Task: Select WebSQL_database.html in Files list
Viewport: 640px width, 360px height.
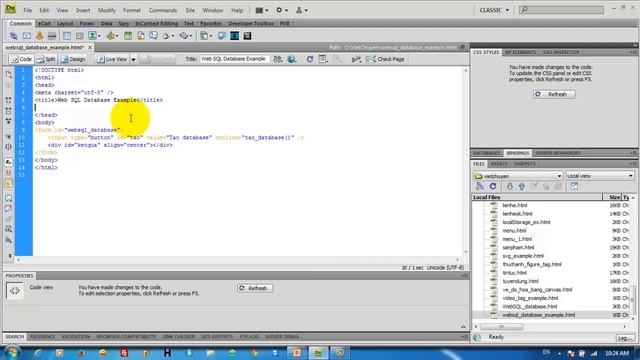Action: pos(530,307)
